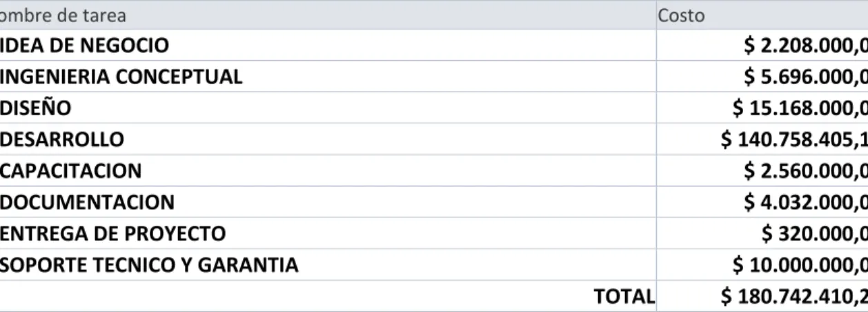Click the Nombre de tarea column header
The image size is (868, 312).
click(328, 15)
